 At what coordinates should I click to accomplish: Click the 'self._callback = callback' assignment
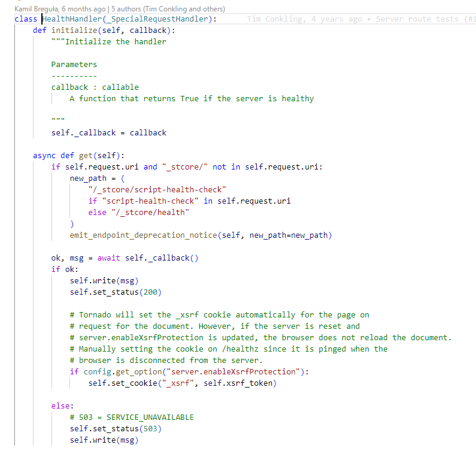click(109, 133)
